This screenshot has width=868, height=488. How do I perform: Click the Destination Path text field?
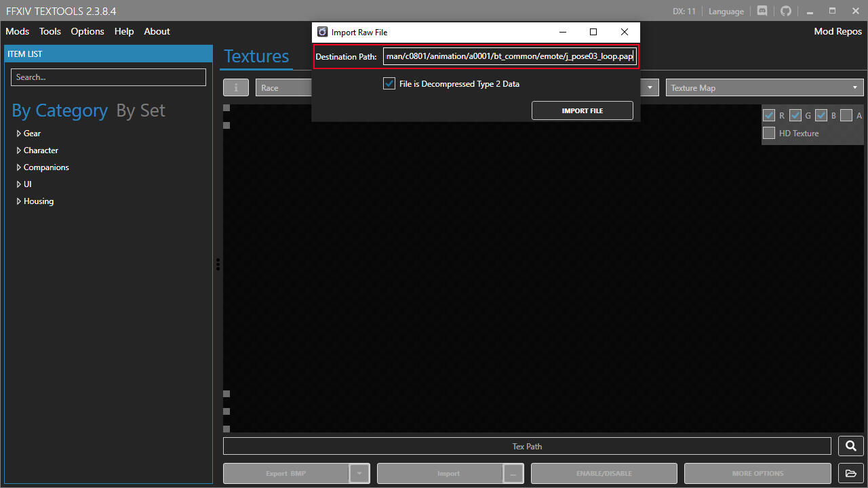click(x=509, y=56)
